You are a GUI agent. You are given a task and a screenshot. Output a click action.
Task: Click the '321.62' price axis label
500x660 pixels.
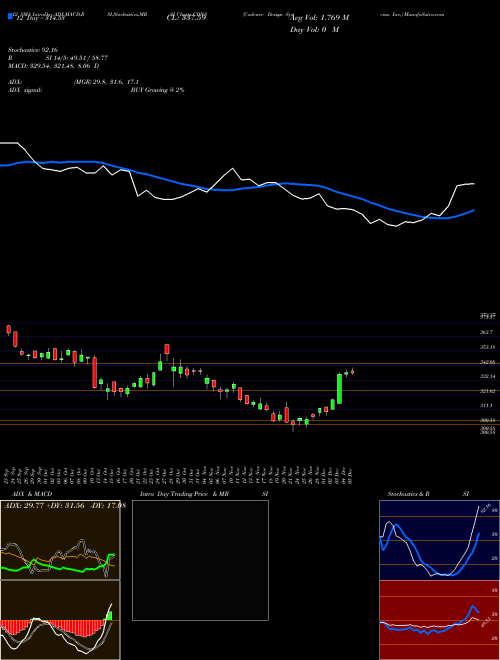pyautogui.click(x=488, y=391)
